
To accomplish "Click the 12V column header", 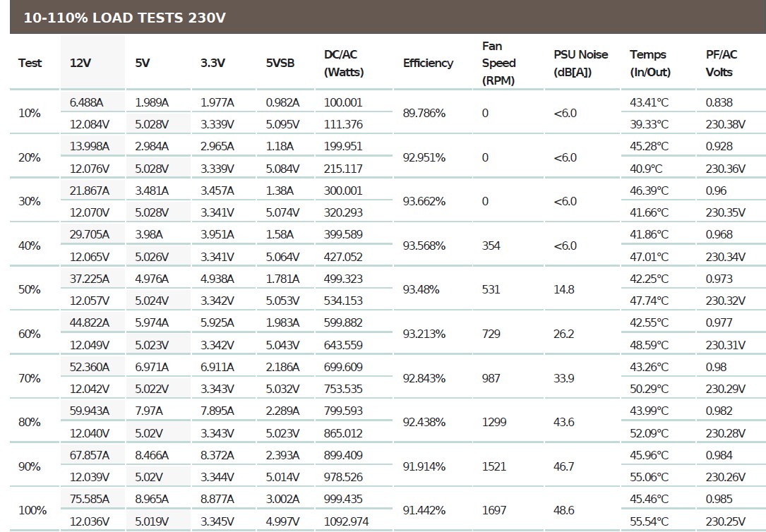I will 80,63.
